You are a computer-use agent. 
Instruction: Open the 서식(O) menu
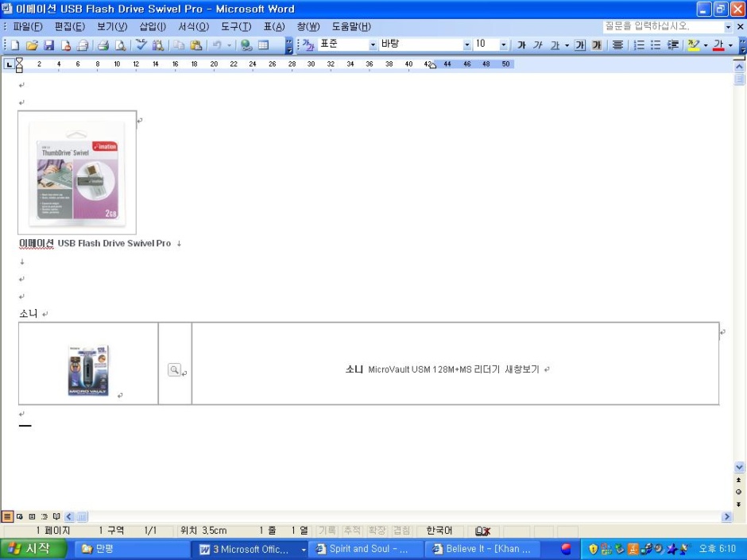[x=193, y=27]
